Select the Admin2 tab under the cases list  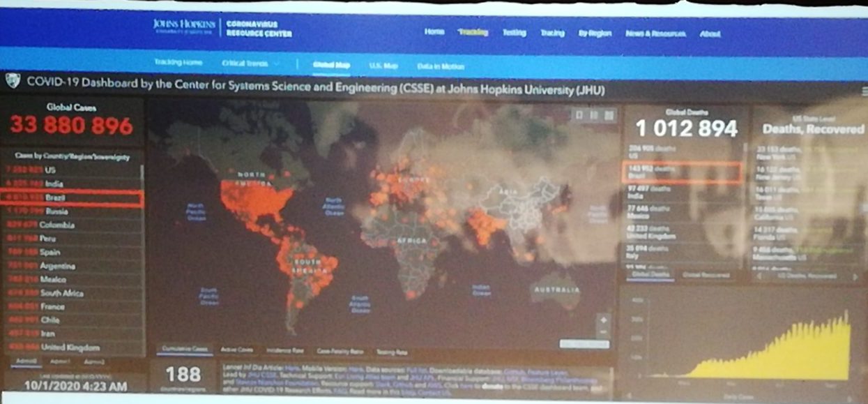(x=94, y=361)
